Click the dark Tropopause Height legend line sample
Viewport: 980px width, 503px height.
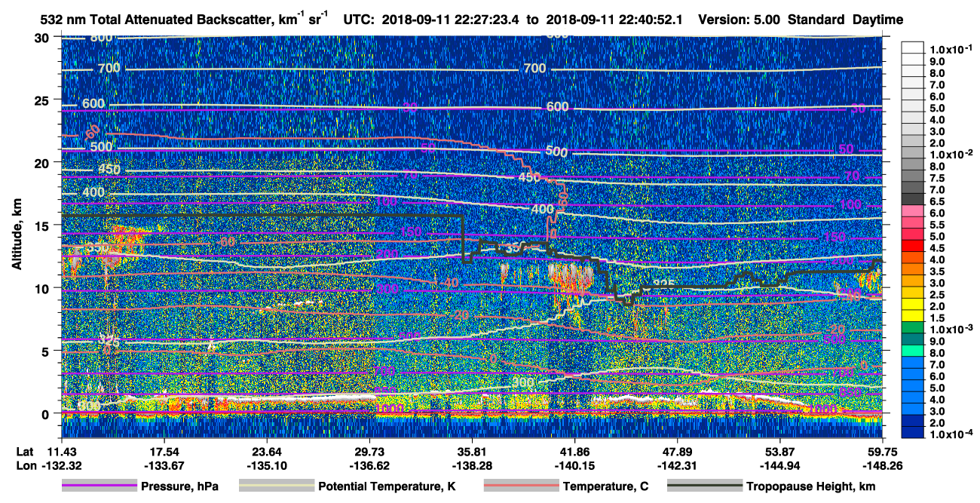click(705, 486)
